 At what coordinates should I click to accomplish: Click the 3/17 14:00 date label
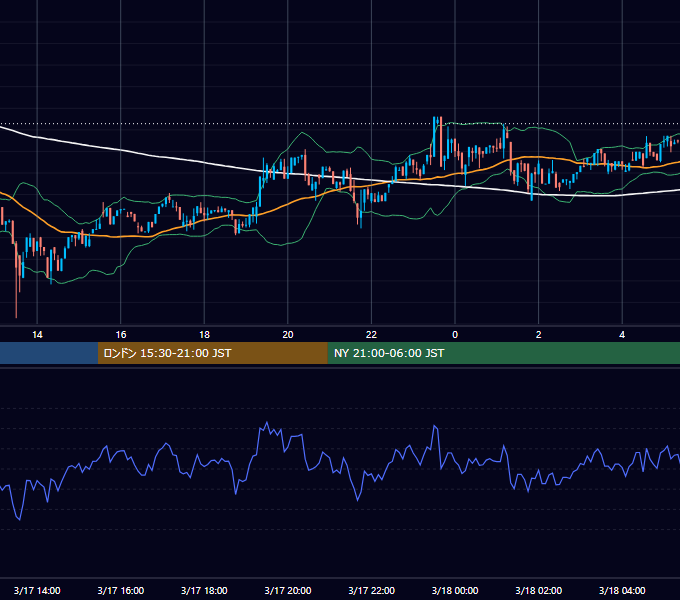(37, 590)
